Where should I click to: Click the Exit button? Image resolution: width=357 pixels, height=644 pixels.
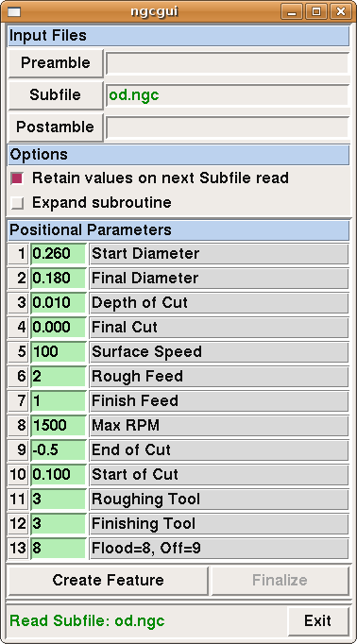(x=317, y=620)
